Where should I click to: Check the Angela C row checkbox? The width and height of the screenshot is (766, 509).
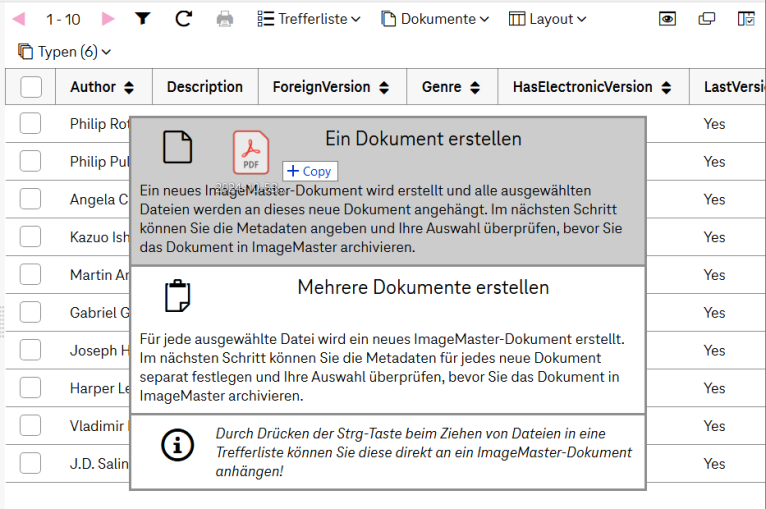click(30, 199)
